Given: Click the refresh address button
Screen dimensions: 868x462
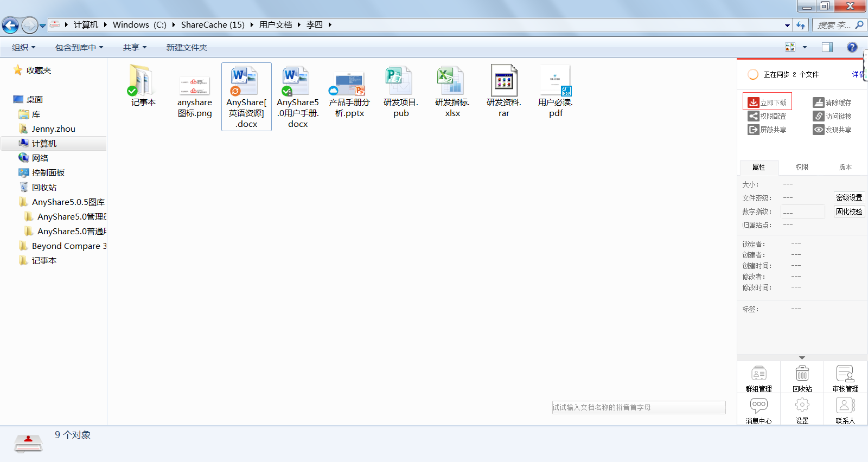Looking at the screenshot, I should [801, 25].
